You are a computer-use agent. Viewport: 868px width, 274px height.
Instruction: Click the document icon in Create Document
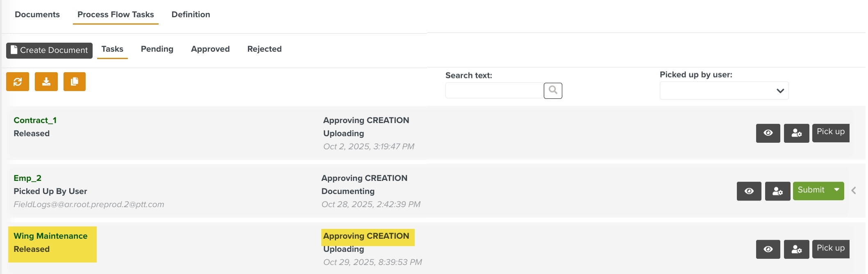14,50
